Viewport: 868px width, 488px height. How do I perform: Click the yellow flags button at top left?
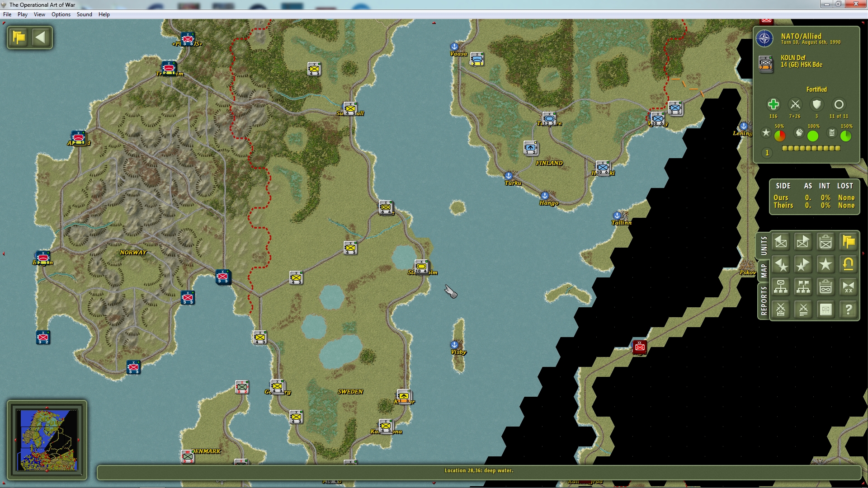[x=19, y=37]
